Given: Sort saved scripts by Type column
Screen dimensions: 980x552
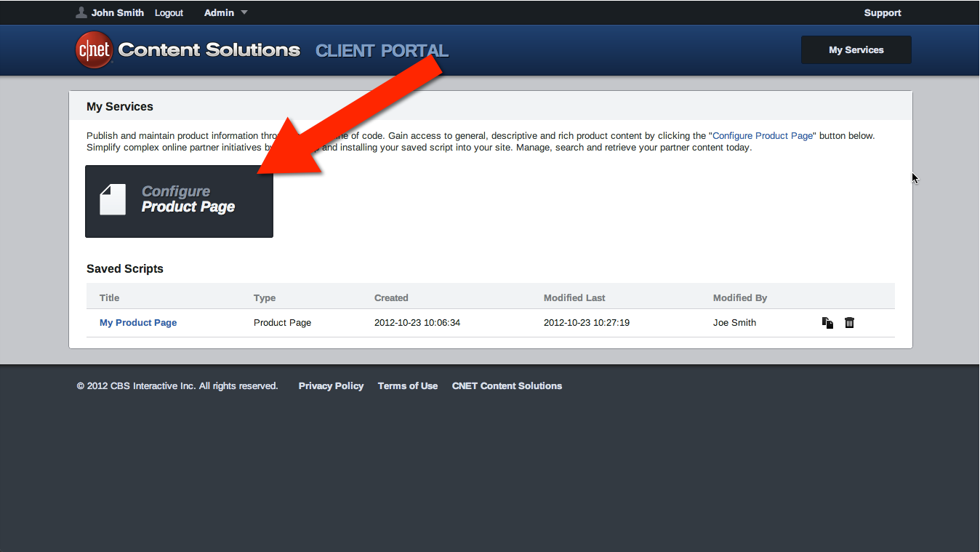Looking at the screenshot, I should click(265, 297).
